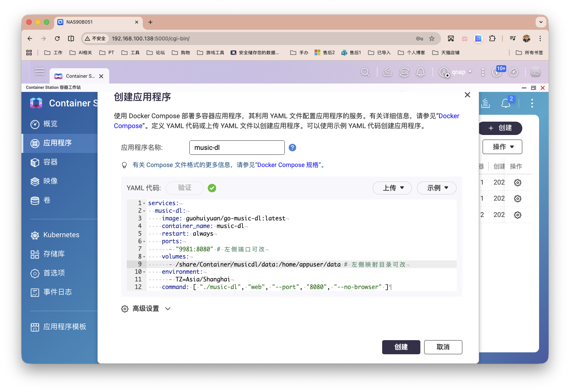This screenshot has height=392, width=570.
Task: Click the 创建 create button
Action: pos(401,347)
